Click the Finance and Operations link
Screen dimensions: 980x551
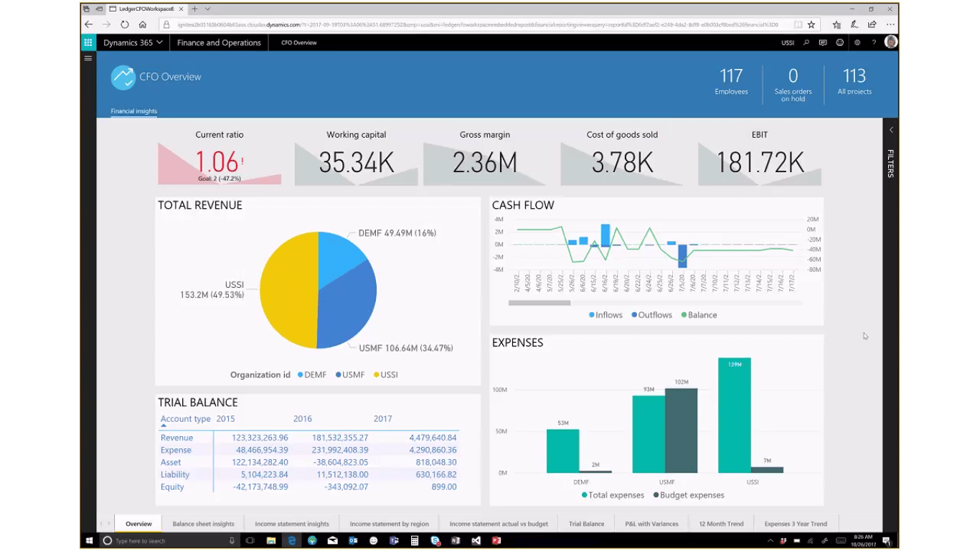tap(219, 42)
